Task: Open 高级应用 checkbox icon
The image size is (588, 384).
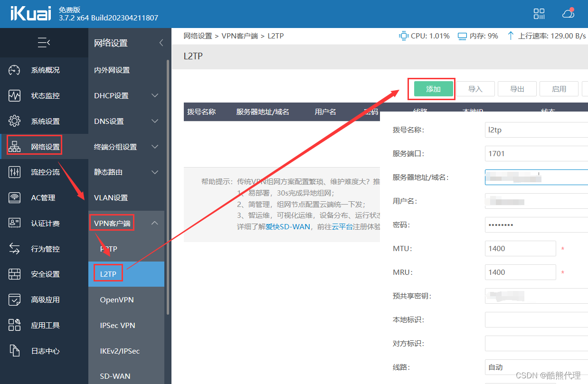Action: point(15,300)
